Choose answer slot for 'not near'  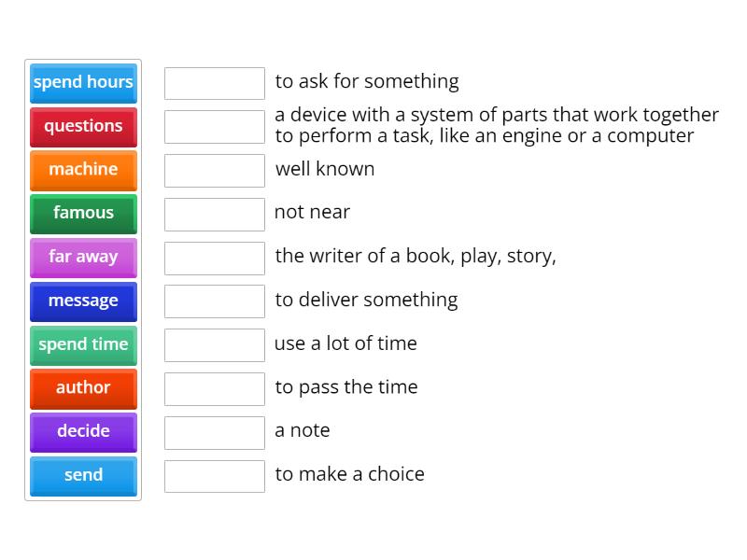(215, 215)
